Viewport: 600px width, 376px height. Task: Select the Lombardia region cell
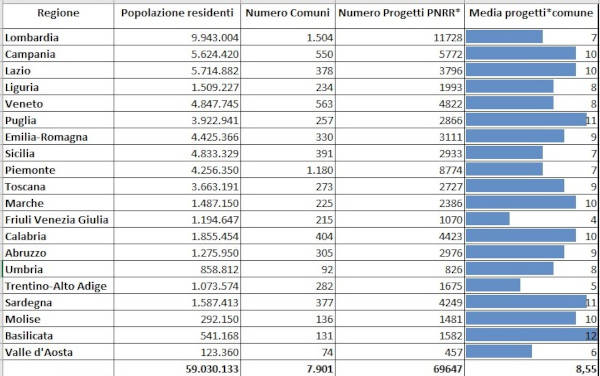click(x=58, y=37)
